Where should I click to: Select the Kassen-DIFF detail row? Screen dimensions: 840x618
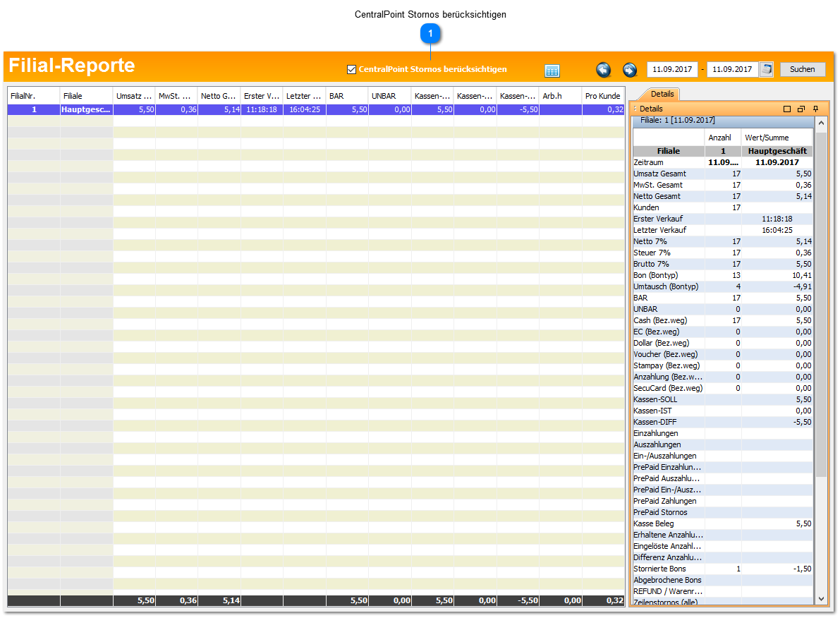[x=723, y=422]
